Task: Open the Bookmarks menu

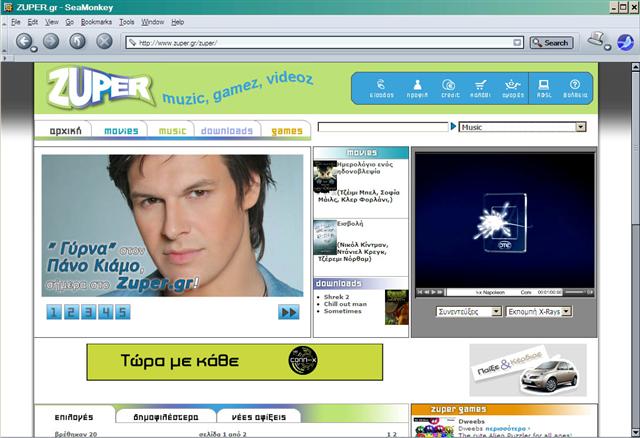Action: tap(95, 21)
